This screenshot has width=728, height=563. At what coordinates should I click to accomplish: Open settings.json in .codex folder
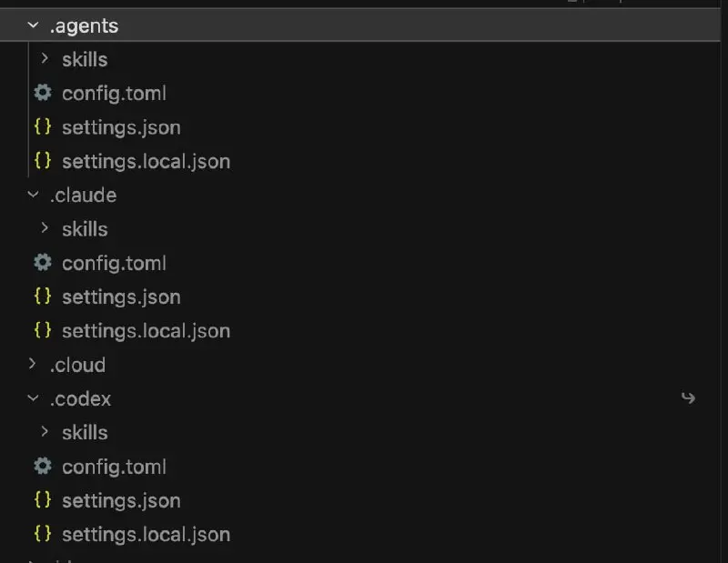coord(121,501)
